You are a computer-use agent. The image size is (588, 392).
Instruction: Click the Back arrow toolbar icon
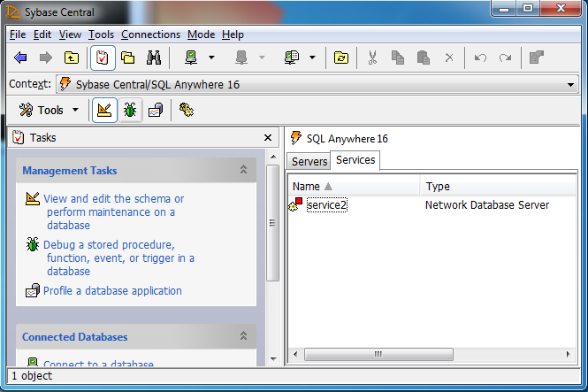click(20, 58)
